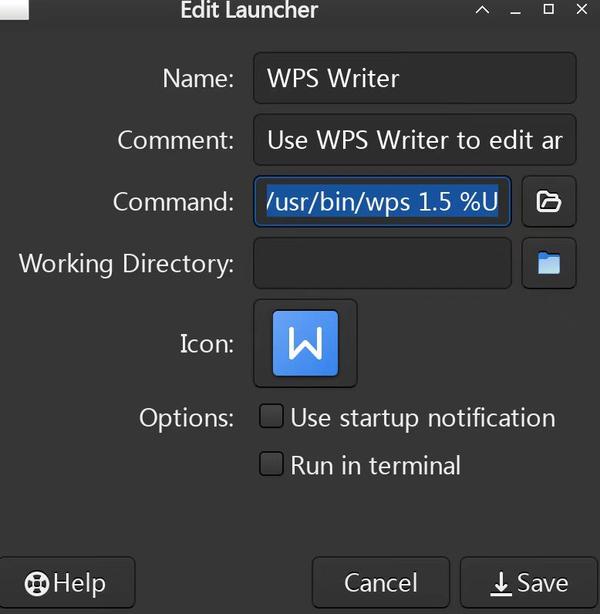
Task: Enable Use startup notification checkbox
Action: tap(271, 416)
